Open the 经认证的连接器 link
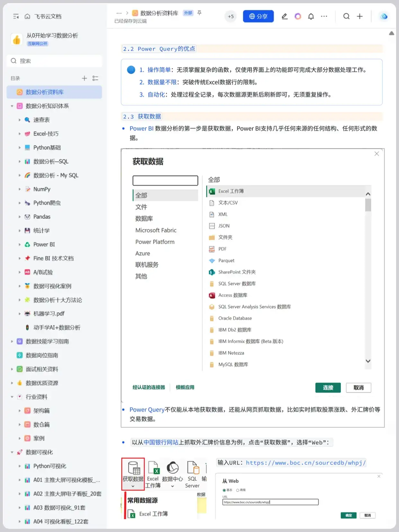 (149, 387)
